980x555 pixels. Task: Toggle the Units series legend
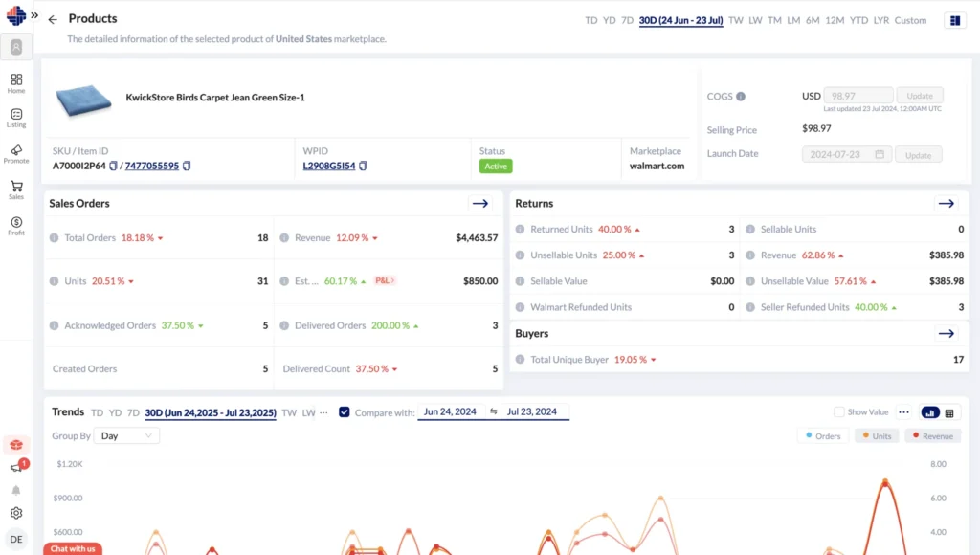pyautogui.click(x=877, y=435)
